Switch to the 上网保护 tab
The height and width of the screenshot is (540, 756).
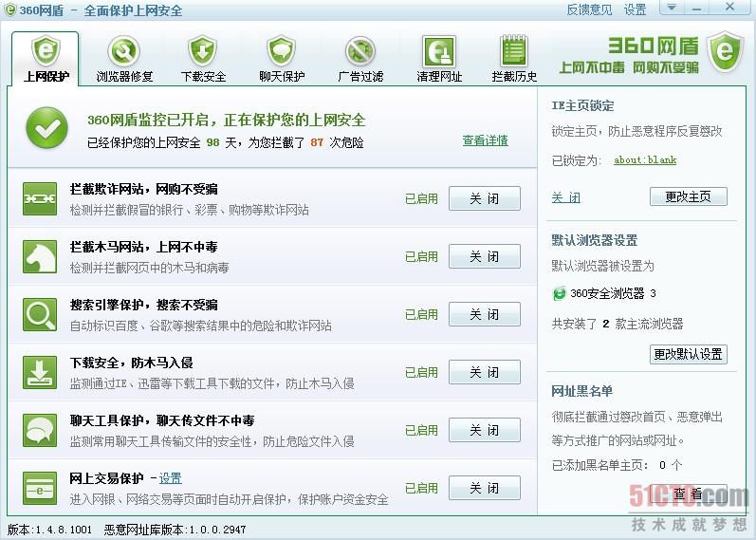tap(46, 59)
